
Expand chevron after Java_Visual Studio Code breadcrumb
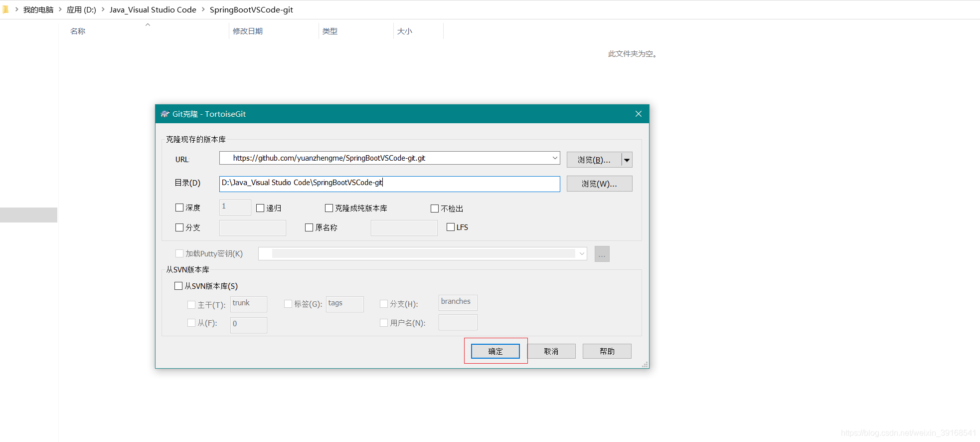pyautogui.click(x=203, y=9)
